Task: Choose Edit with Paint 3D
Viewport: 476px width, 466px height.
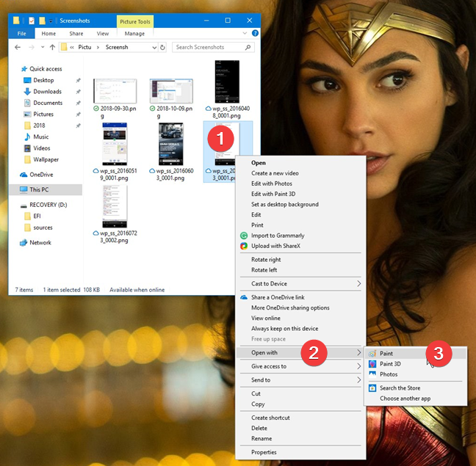Action: (x=273, y=194)
